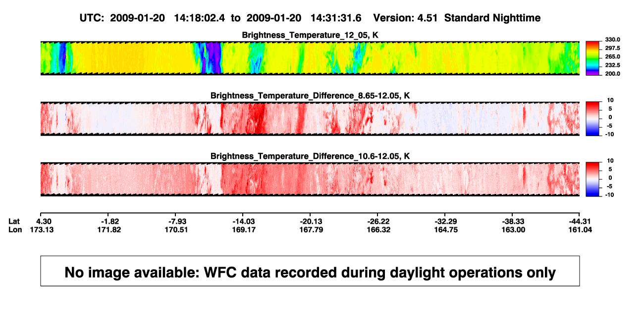The width and height of the screenshot is (644, 330).
Task: Click latitude value '-26.22'
Action: click(377, 221)
